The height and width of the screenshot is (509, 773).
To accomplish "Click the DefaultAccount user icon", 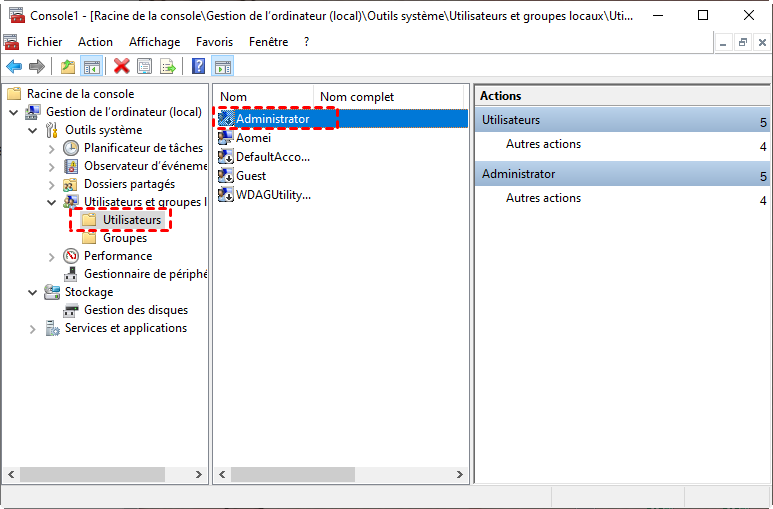I will [226, 157].
